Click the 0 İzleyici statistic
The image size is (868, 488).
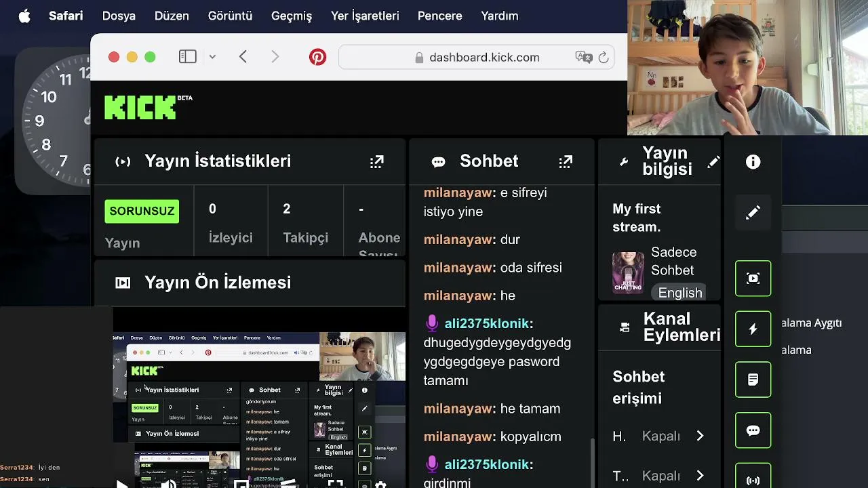tap(231, 224)
